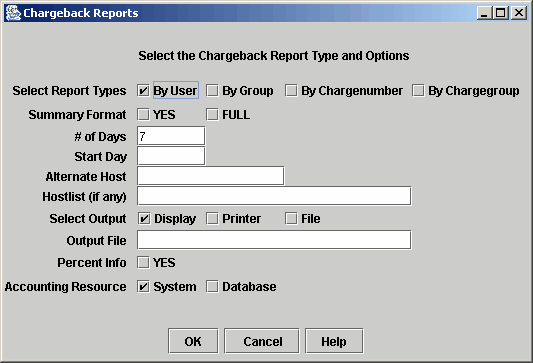Select the Output File text box
Image resolution: width=533 pixels, height=363 pixels.
tap(274, 240)
